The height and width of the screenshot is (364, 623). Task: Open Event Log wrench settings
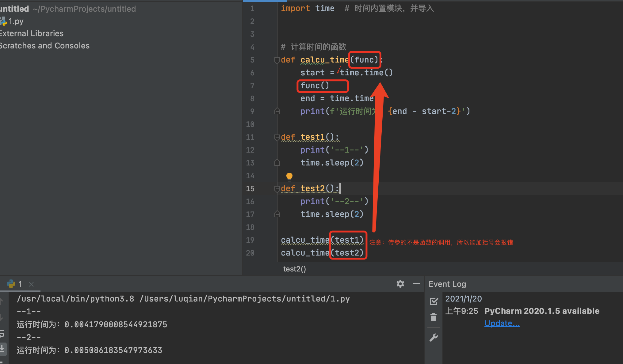pyautogui.click(x=434, y=338)
